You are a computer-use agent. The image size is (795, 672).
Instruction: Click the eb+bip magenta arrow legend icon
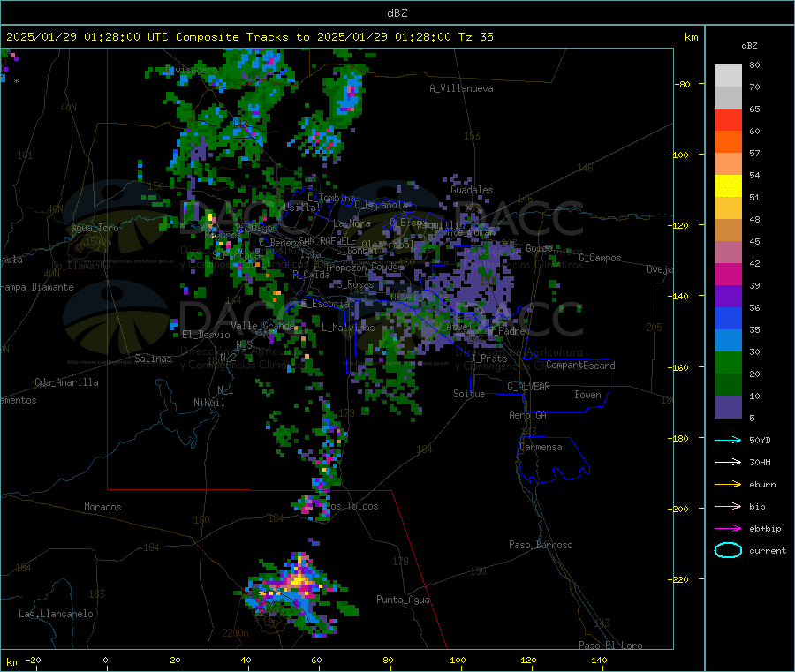pos(728,529)
